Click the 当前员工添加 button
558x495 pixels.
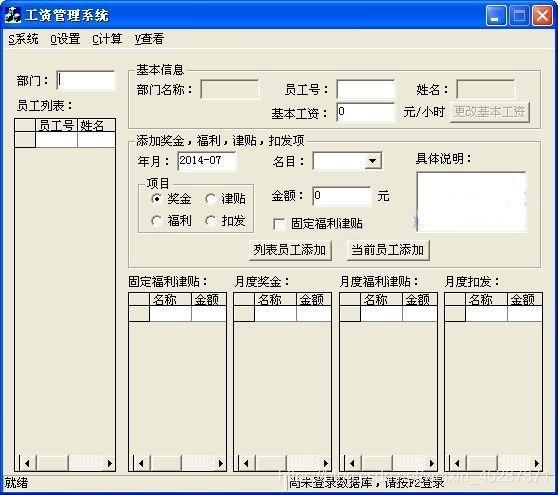[388, 250]
